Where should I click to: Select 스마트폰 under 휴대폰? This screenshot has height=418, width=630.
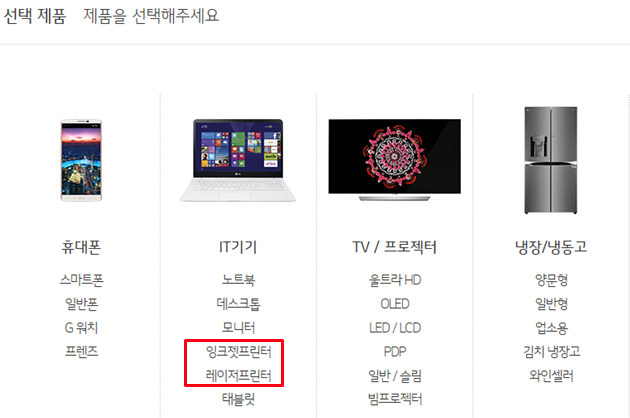pyautogui.click(x=82, y=279)
